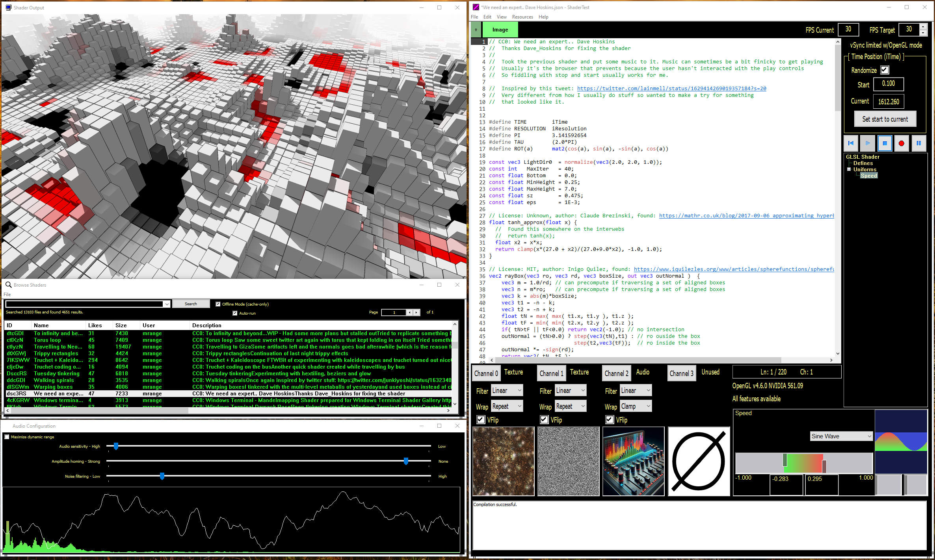
Task: Click the Search button
Action: [x=191, y=304]
